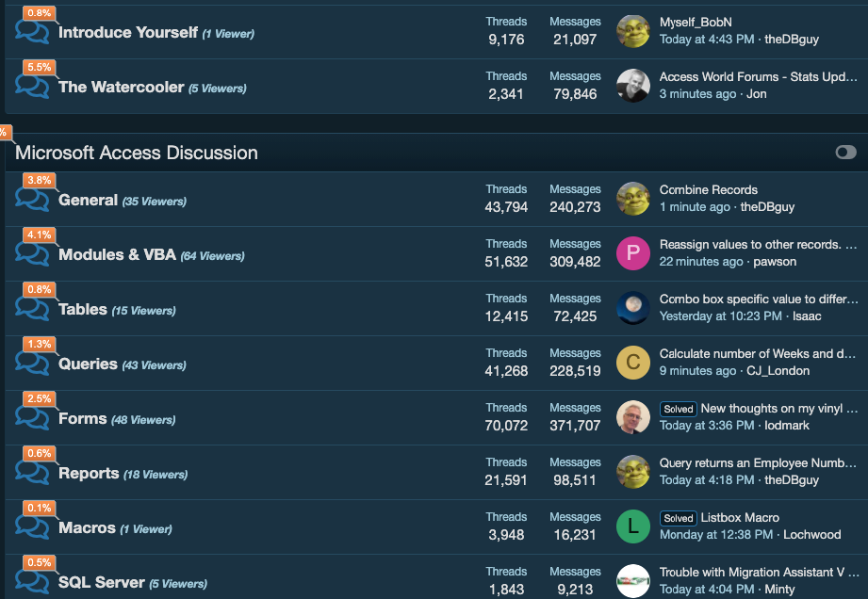Screen dimensions: 868x599
Task: Click the yellow C avatar of CJ_London
Action: (x=633, y=363)
